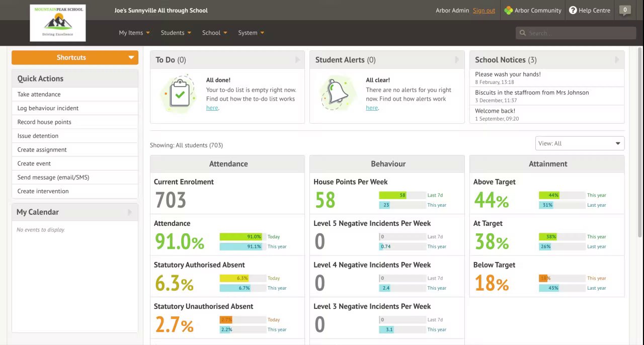Viewport: 644px width, 345px height.
Task: Click the Mountain Peak School logo
Action: (58, 23)
